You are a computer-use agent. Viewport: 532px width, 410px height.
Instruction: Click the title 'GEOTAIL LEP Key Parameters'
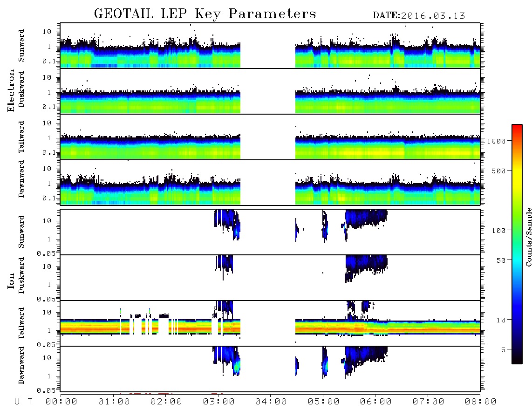[x=205, y=14]
